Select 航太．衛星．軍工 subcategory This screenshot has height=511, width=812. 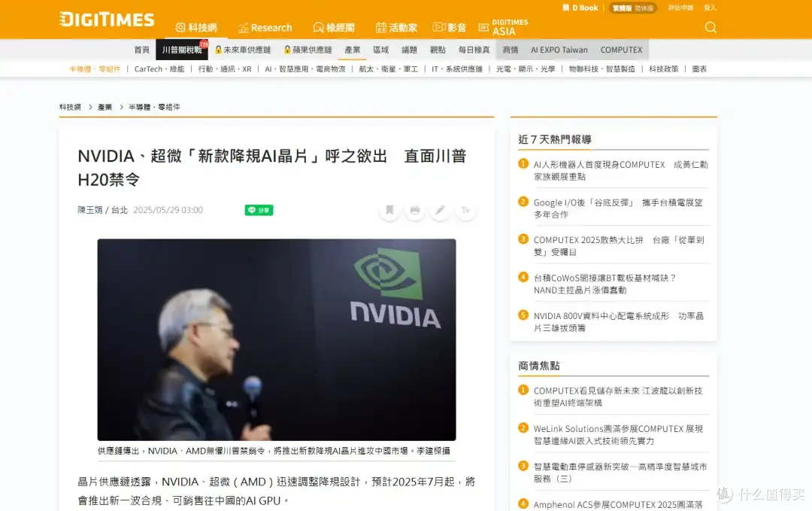click(x=389, y=69)
